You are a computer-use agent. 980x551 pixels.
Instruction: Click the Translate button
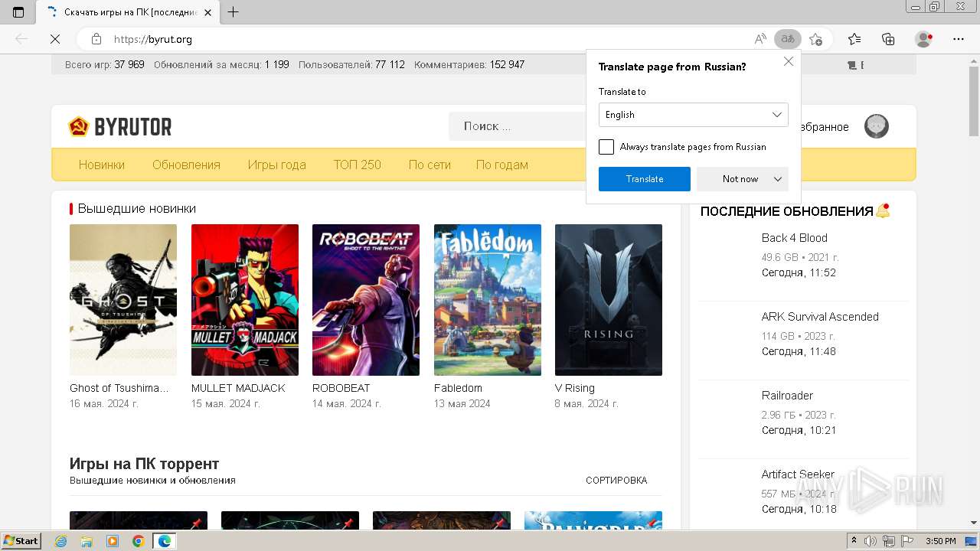(645, 179)
